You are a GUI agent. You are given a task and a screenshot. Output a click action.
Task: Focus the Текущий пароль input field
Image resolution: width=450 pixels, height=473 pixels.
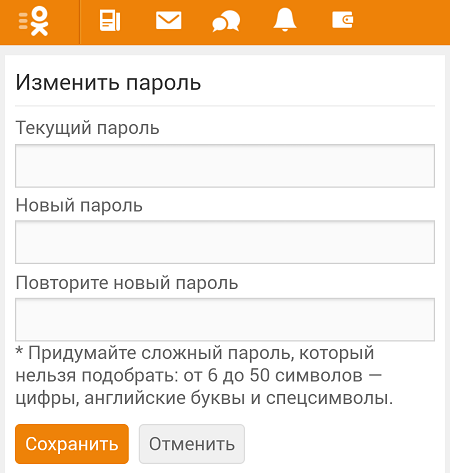coord(225,166)
